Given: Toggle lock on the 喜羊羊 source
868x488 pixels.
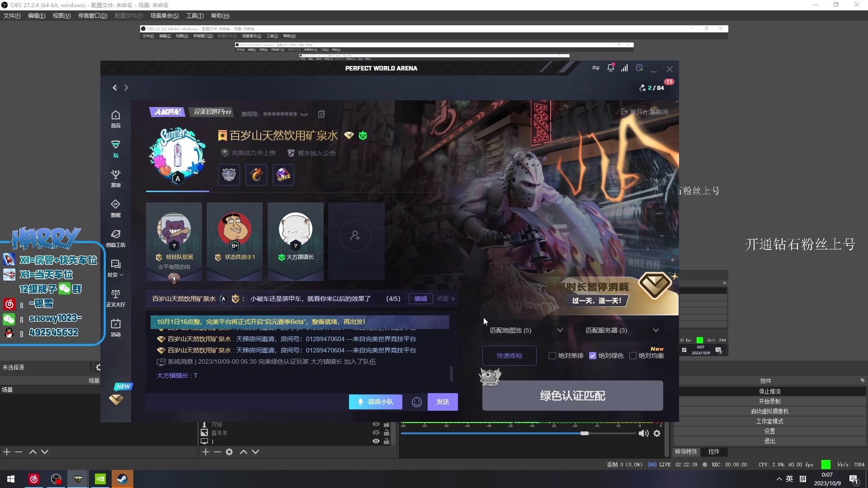Looking at the screenshot, I should pos(387,433).
